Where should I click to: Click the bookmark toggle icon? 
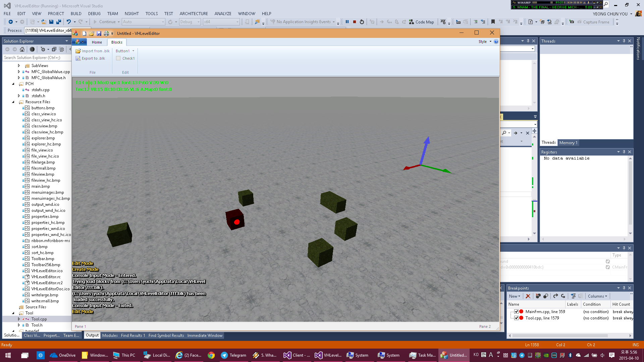pos(493,22)
